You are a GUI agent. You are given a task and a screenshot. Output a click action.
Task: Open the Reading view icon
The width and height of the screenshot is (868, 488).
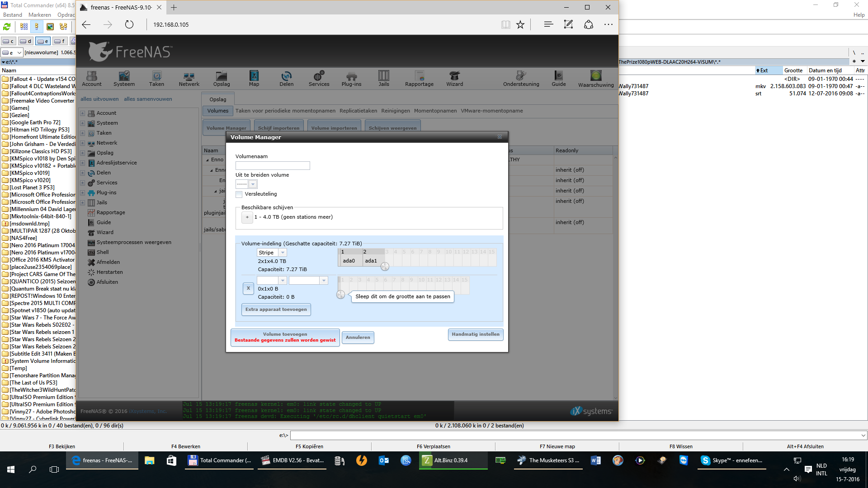pos(506,24)
